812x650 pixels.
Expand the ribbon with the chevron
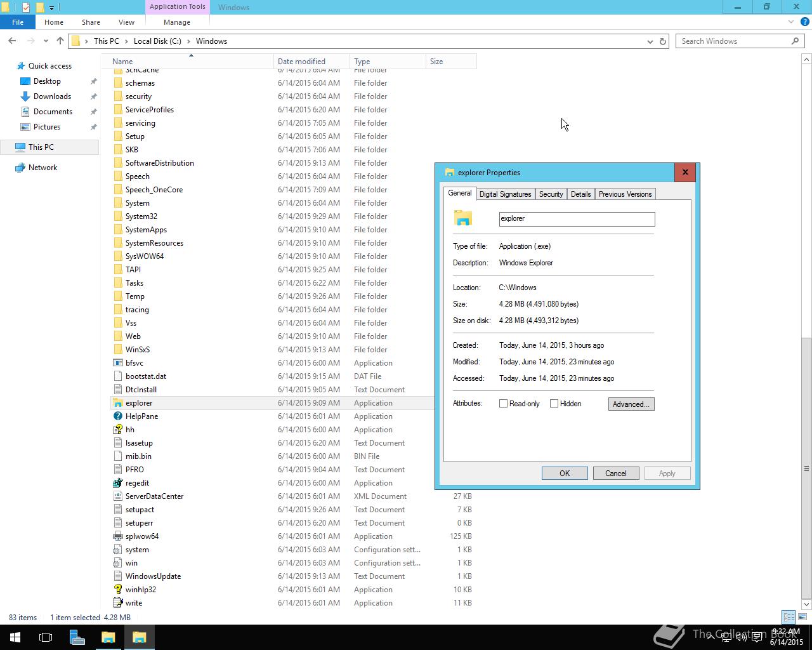click(790, 22)
